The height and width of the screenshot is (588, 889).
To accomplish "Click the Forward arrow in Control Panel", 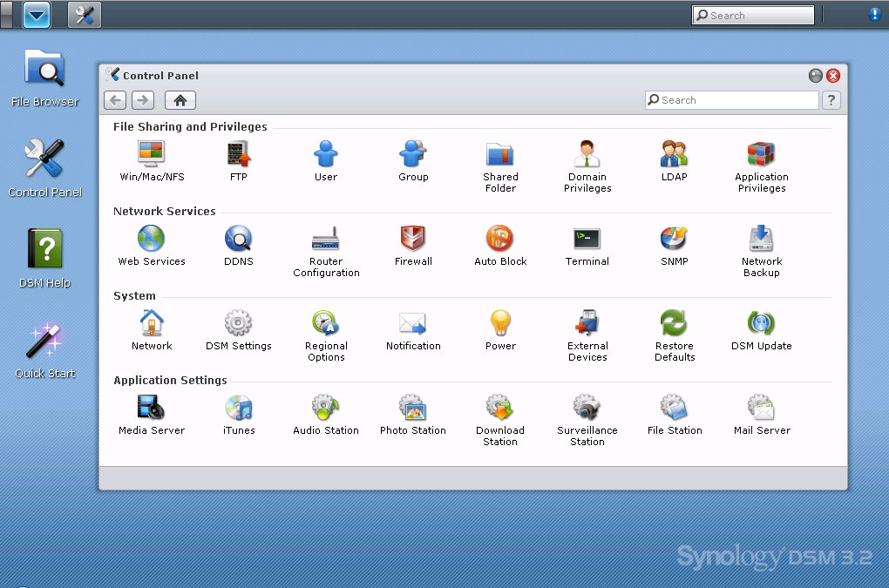I will 143,100.
